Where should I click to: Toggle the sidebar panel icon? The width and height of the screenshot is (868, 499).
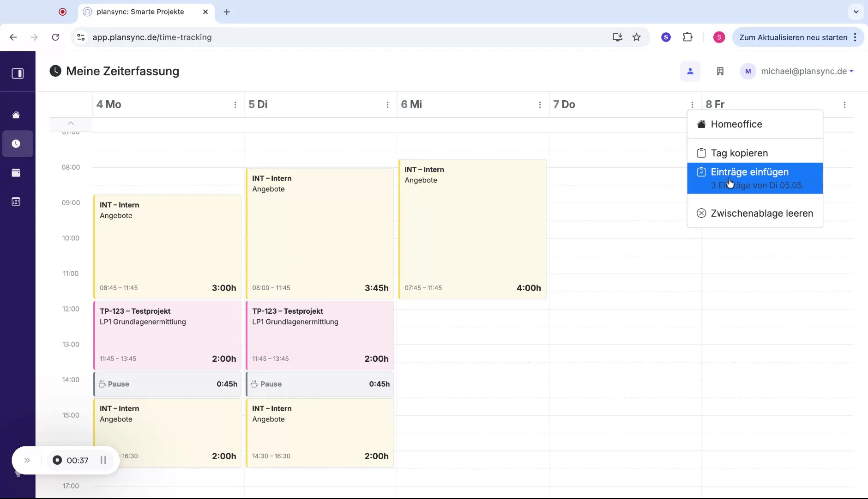(x=18, y=73)
